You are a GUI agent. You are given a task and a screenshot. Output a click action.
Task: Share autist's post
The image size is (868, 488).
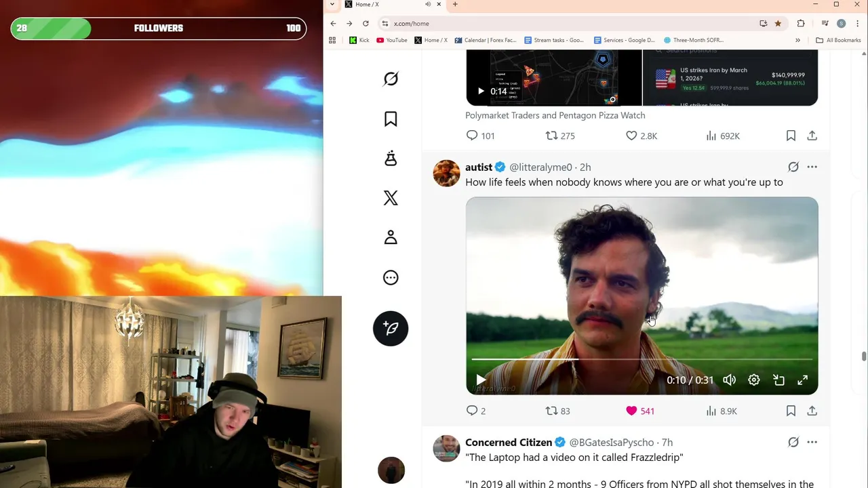tap(812, 411)
